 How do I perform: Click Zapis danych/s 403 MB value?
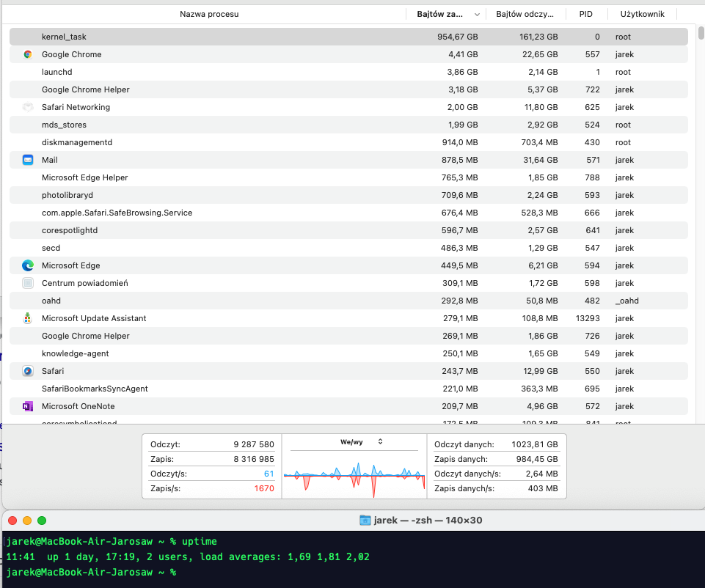click(543, 488)
